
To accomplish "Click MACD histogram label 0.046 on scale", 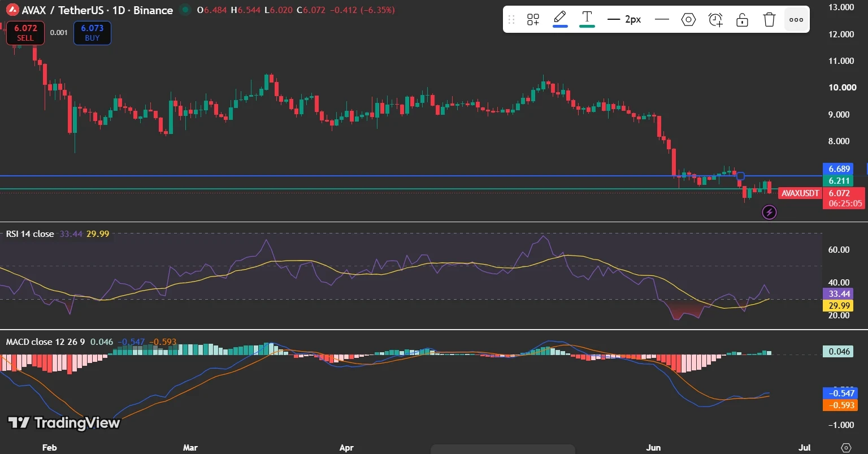I will coord(839,352).
